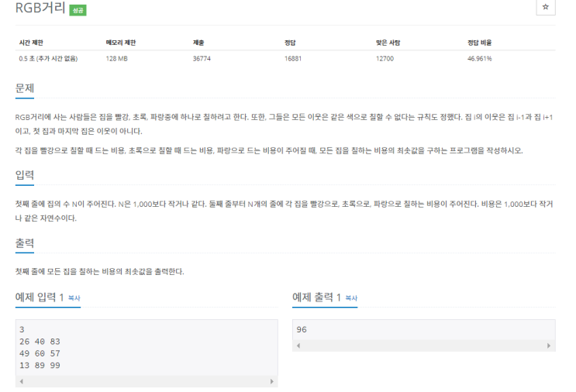Click right scroll arrow in example output box

(549, 346)
